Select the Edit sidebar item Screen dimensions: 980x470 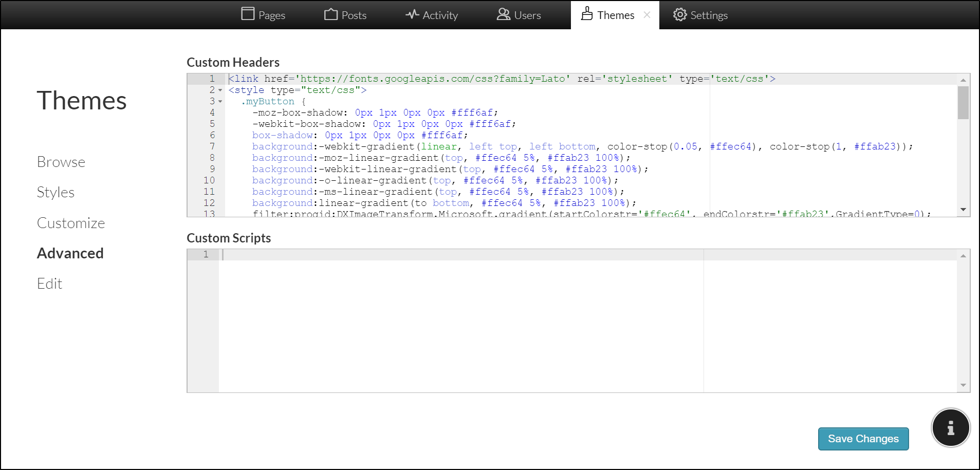(x=49, y=284)
